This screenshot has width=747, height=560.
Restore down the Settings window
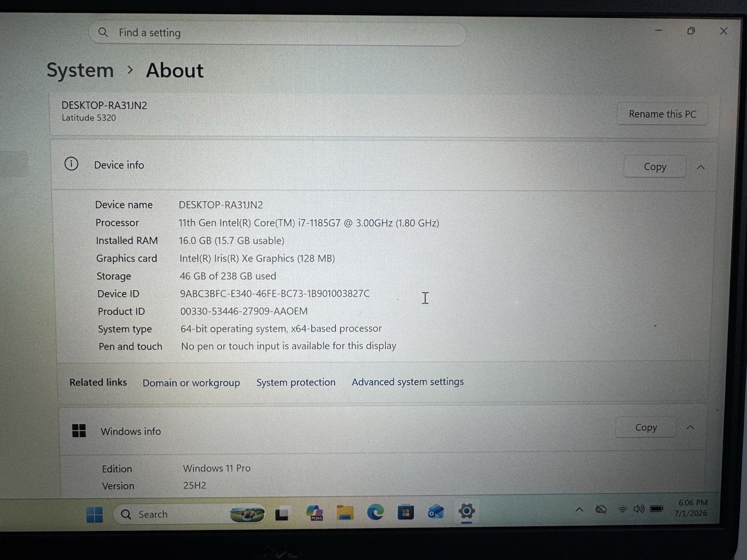(691, 31)
